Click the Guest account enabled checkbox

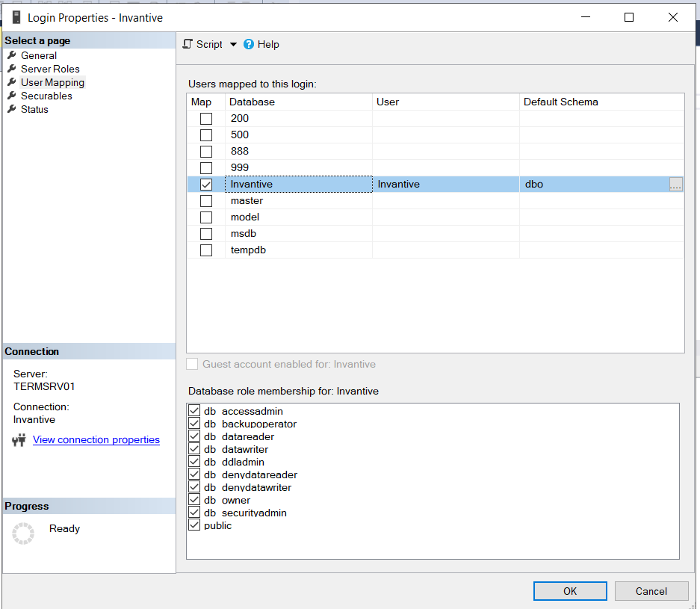click(x=192, y=364)
